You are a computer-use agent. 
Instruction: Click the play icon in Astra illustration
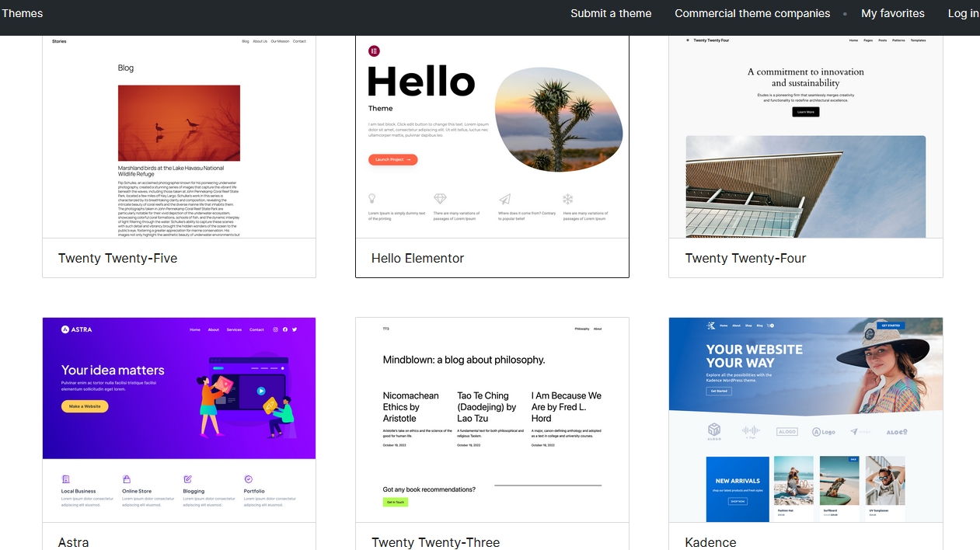tap(261, 392)
